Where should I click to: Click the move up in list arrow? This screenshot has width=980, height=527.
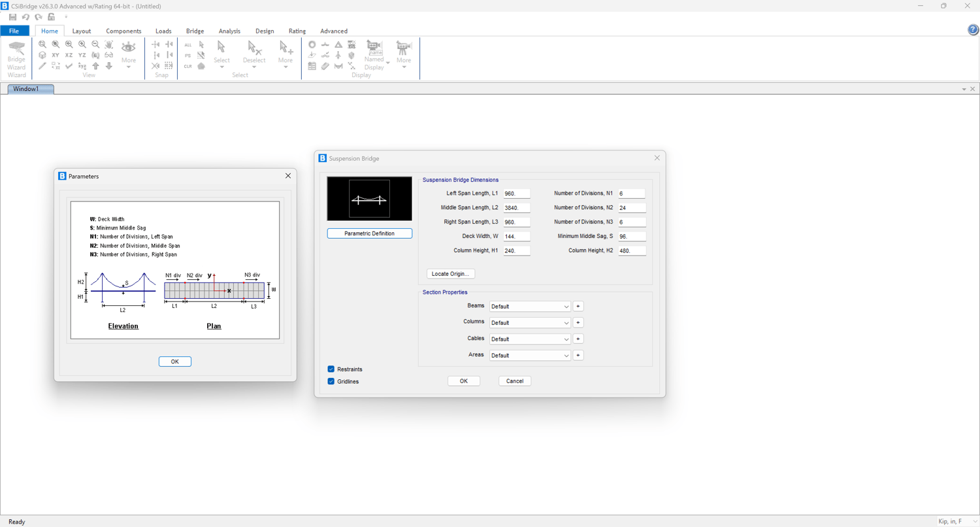click(95, 66)
